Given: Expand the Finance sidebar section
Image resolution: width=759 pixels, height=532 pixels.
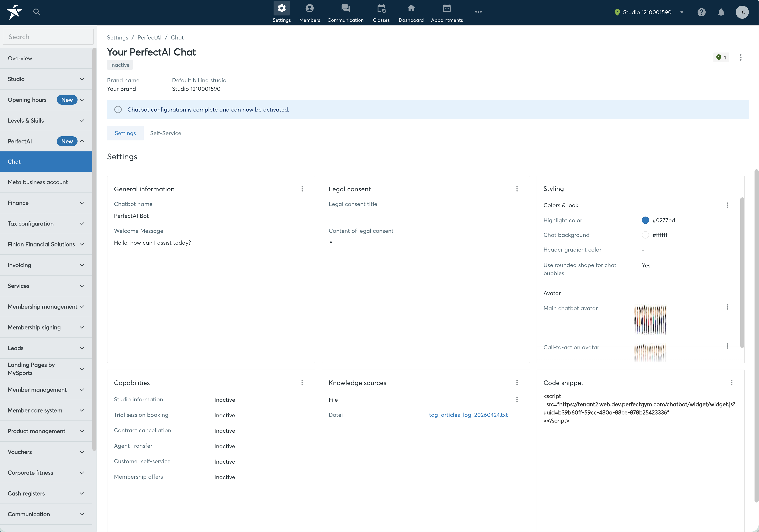Looking at the screenshot, I should (x=46, y=203).
